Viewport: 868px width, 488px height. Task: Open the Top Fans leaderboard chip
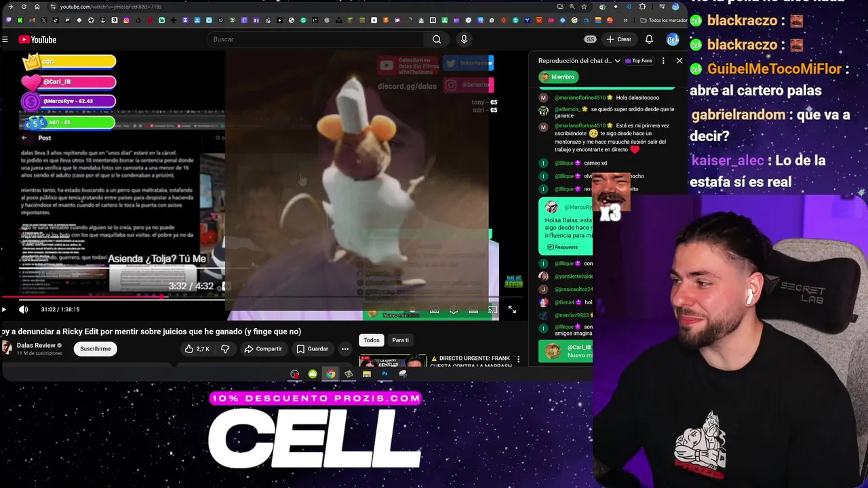click(638, 61)
